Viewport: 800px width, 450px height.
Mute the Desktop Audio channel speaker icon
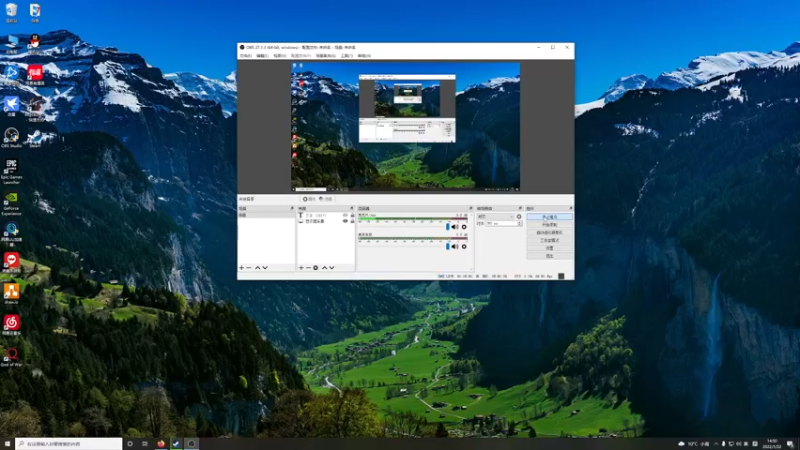click(x=455, y=246)
